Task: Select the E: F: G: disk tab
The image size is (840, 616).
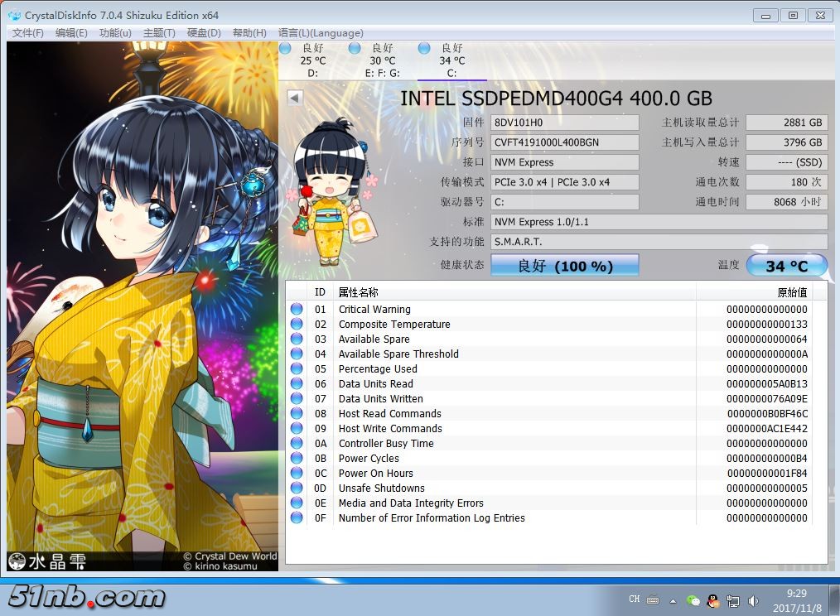Action: [x=381, y=61]
